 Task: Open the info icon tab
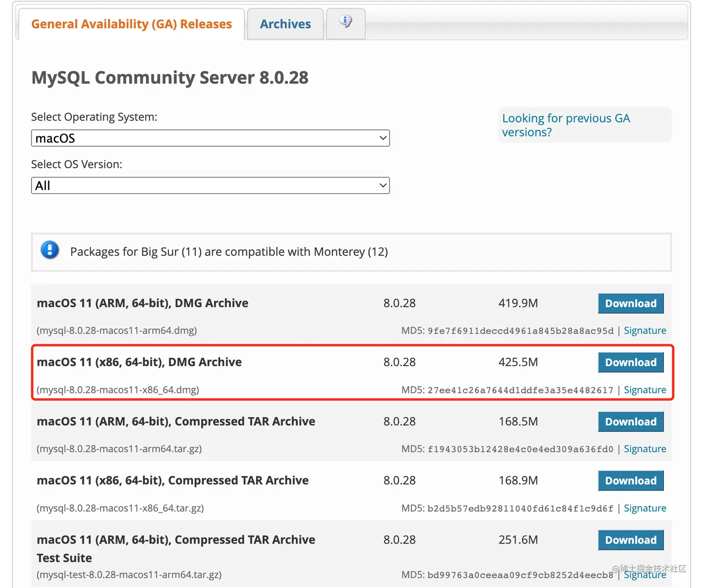tap(345, 23)
